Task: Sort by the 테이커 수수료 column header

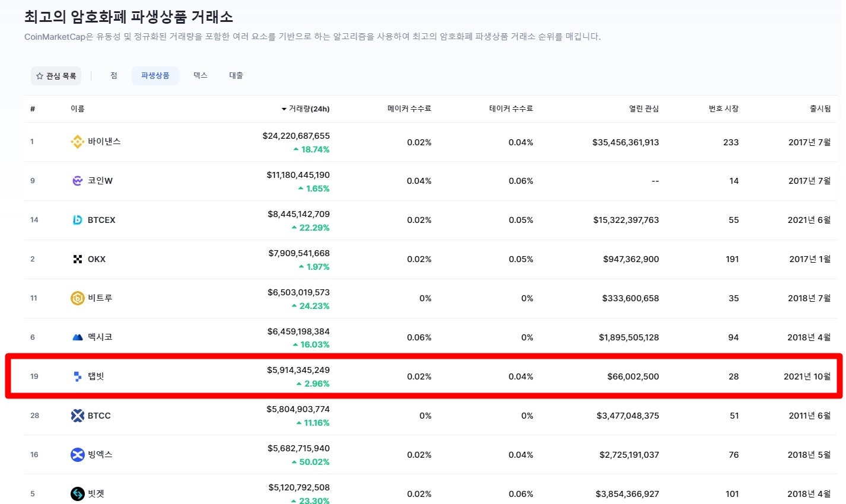Action: [x=511, y=109]
